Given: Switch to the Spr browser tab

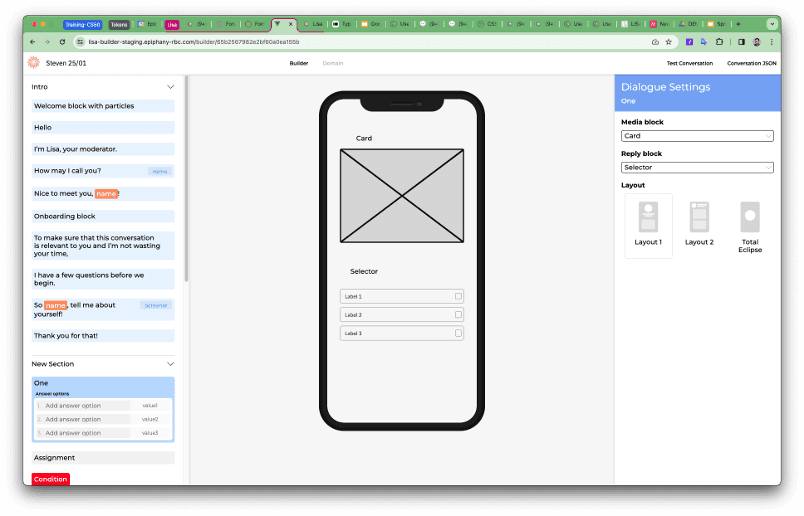Looking at the screenshot, I should (717, 24).
